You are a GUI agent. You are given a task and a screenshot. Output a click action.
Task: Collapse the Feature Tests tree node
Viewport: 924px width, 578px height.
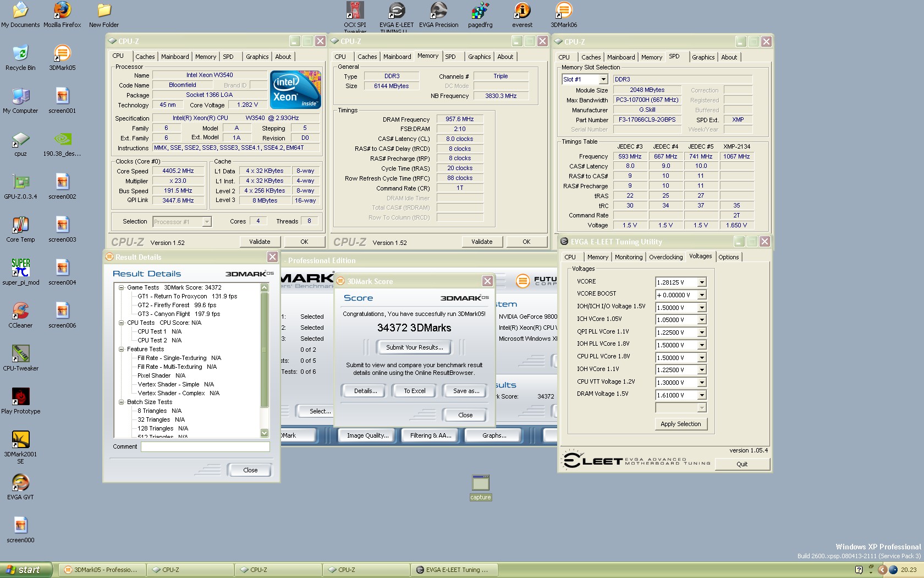pyautogui.click(x=121, y=349)
